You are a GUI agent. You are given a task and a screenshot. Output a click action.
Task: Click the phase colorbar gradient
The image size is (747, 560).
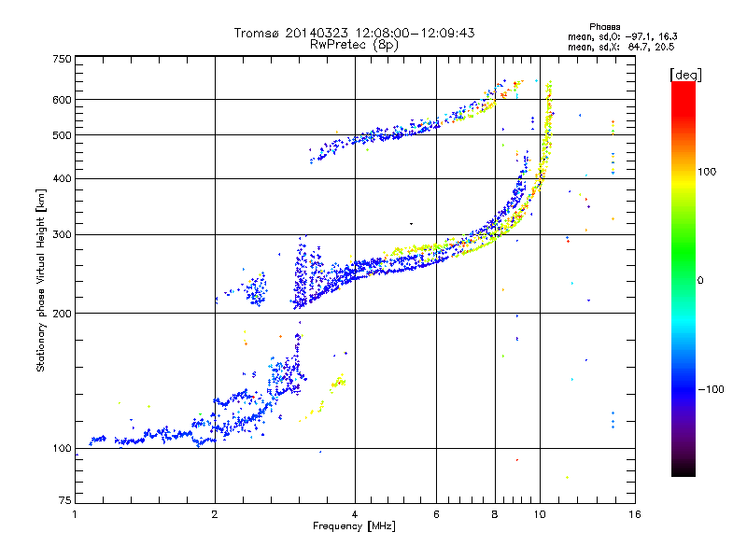pos(684,279)
